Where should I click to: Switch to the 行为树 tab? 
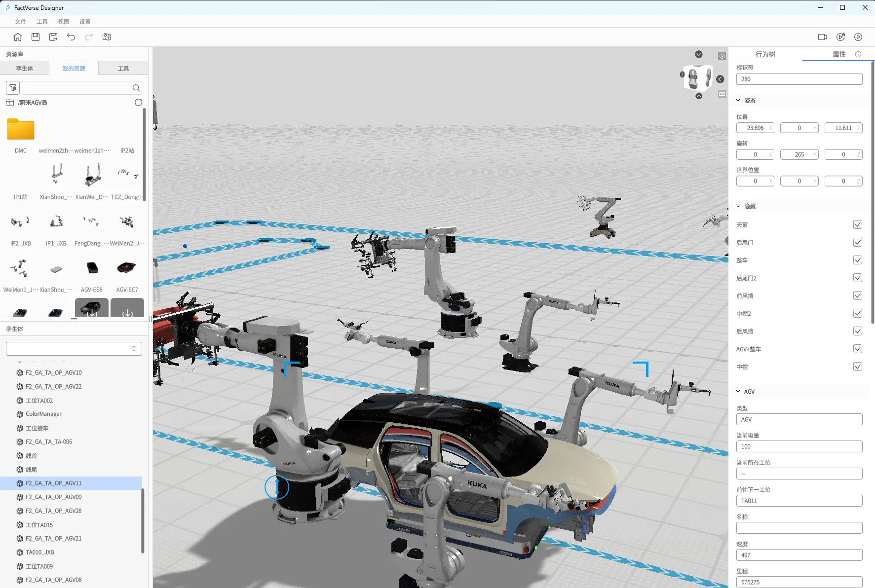765,54
